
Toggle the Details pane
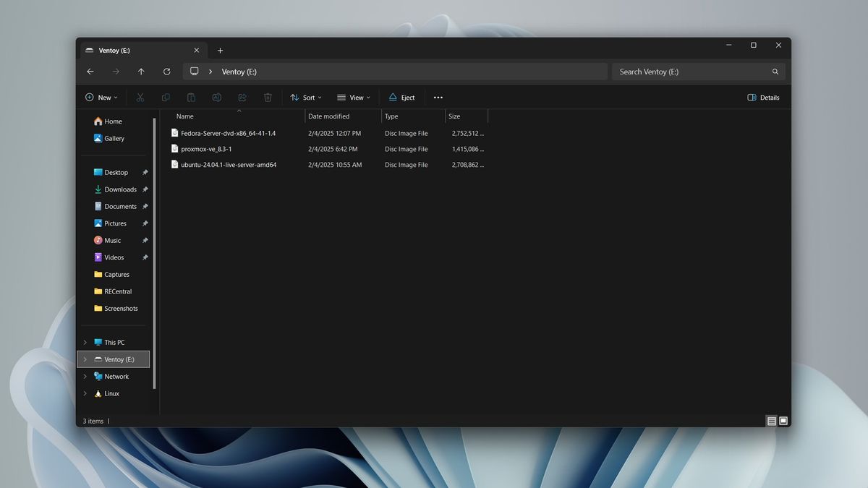(x=763, y=97)
